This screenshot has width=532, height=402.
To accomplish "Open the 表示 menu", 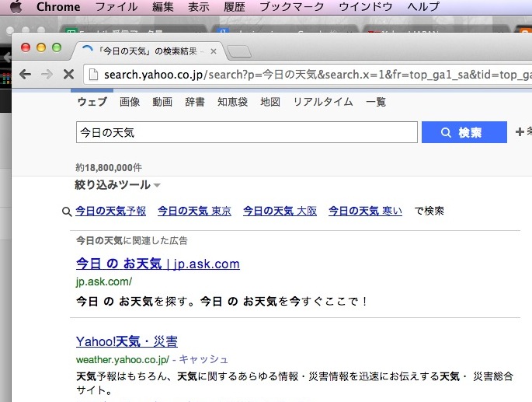I will [199, 7].
